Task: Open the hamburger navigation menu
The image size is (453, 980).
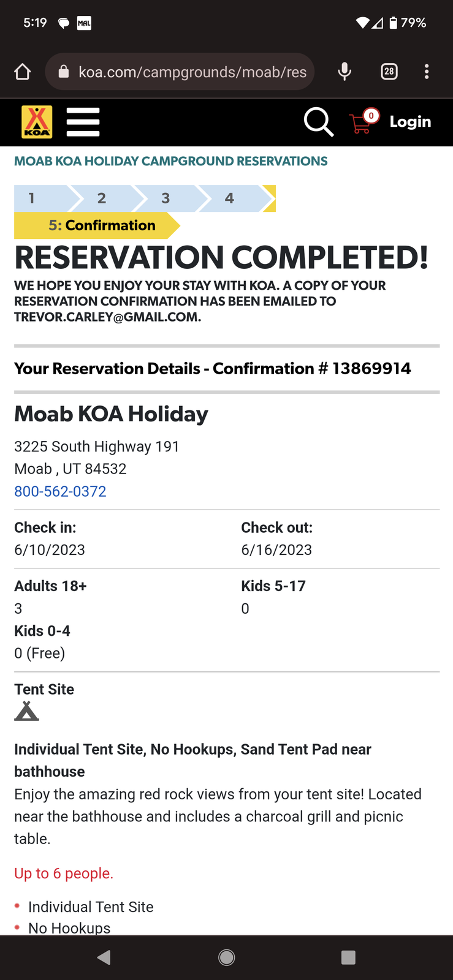Action: pos(83,122)
